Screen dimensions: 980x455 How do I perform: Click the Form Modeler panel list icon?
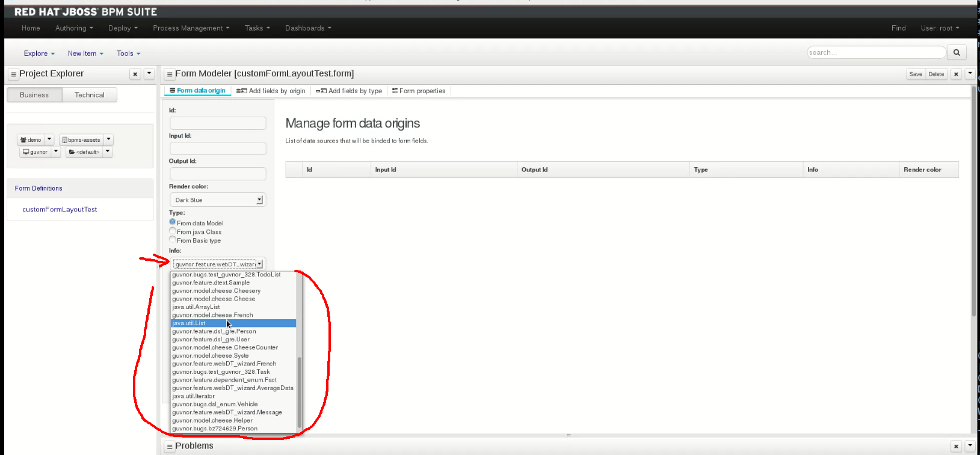coord(170,75)
